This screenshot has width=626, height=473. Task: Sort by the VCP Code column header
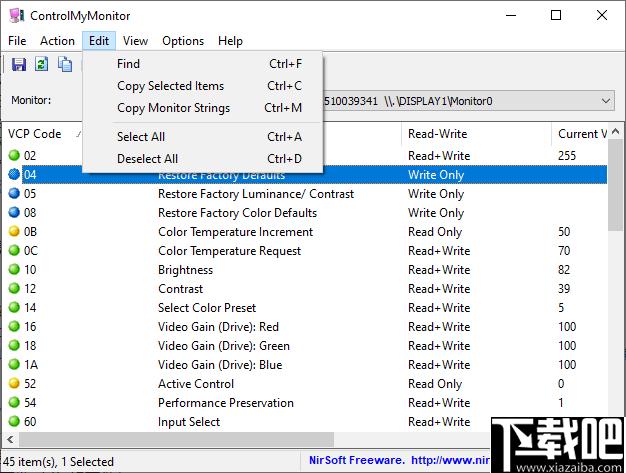43,134
